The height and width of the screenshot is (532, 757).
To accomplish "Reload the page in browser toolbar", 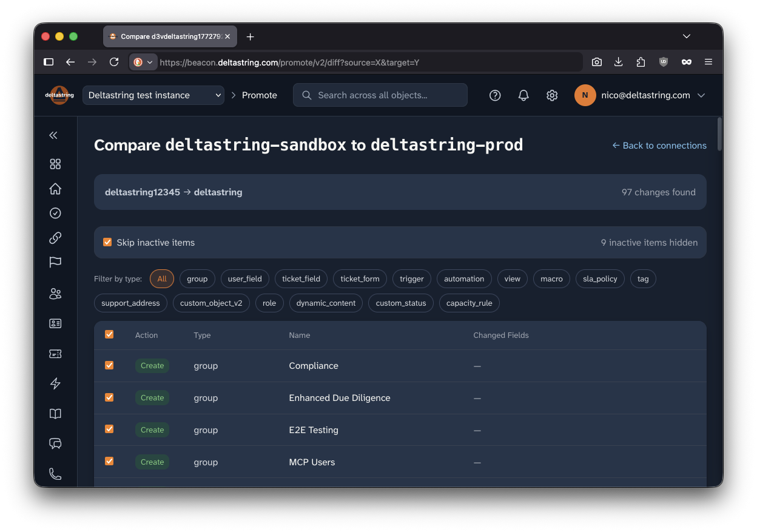I will pyautogui.click(x=114, y=62).
